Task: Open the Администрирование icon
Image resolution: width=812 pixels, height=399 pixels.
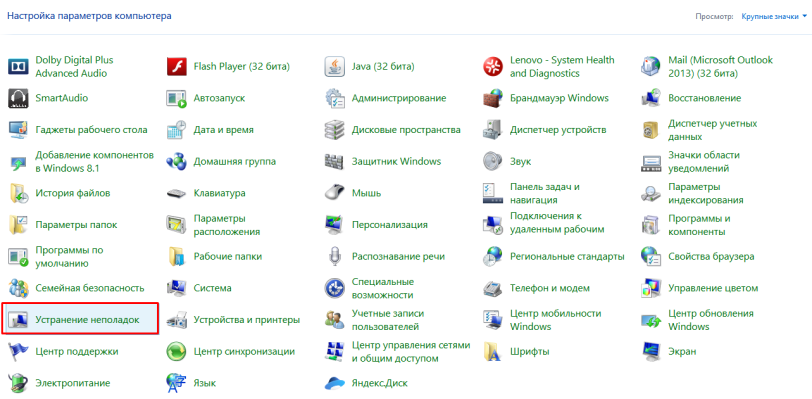Action: (335, 98)
